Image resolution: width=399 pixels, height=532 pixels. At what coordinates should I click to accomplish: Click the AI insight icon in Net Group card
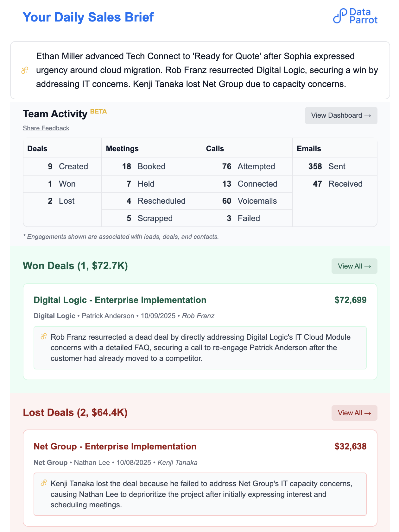[44, 483]
